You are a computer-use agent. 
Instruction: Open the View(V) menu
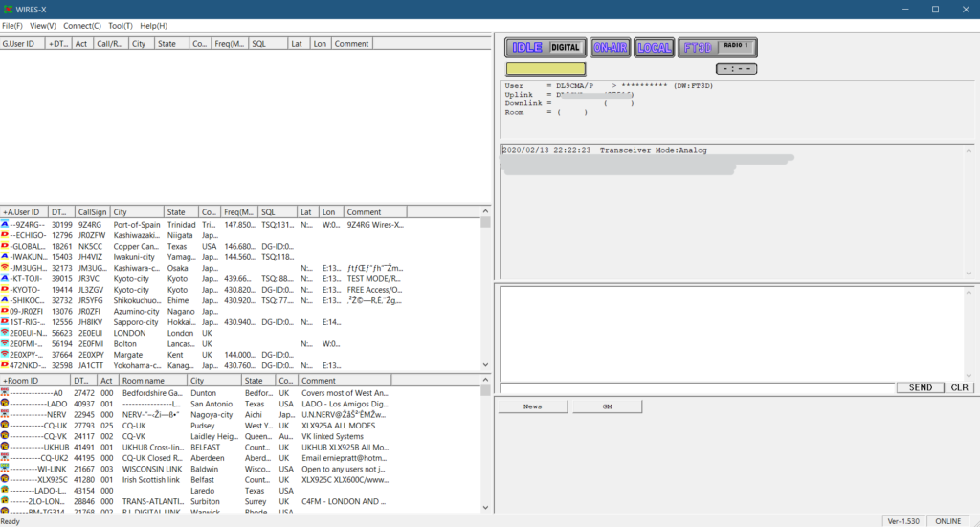point(42,26)
